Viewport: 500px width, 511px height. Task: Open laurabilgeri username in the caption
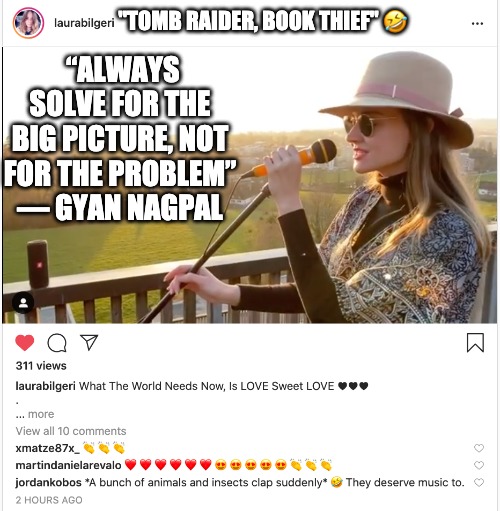pos(45,386)
